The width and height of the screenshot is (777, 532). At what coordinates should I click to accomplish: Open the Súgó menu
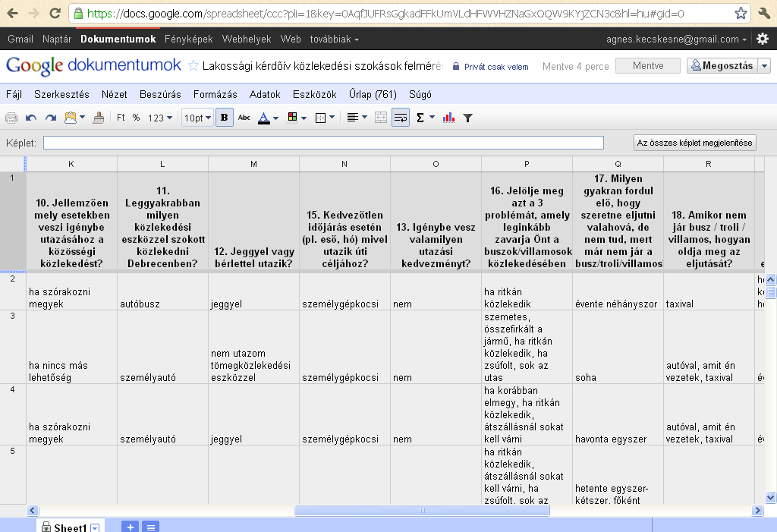(x=420, y=94)
